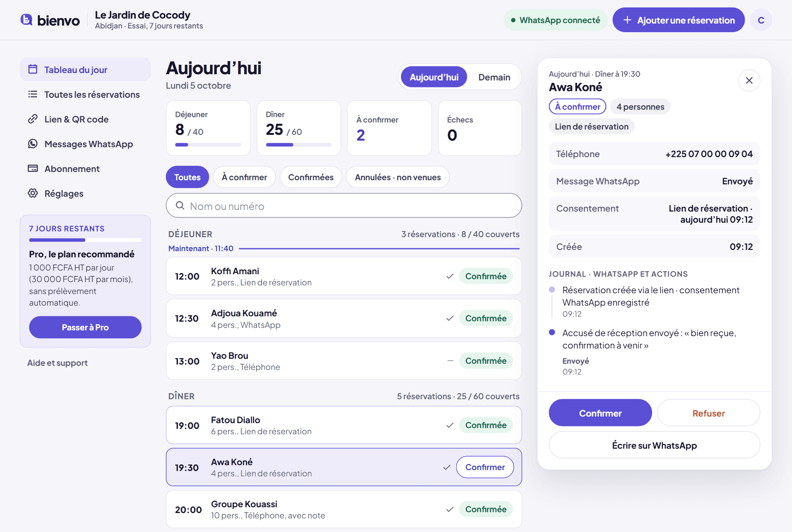This screenshot has width=792, height=532.
Task: Show only Confirmées reservations
Action: click(x=311, y=177)
